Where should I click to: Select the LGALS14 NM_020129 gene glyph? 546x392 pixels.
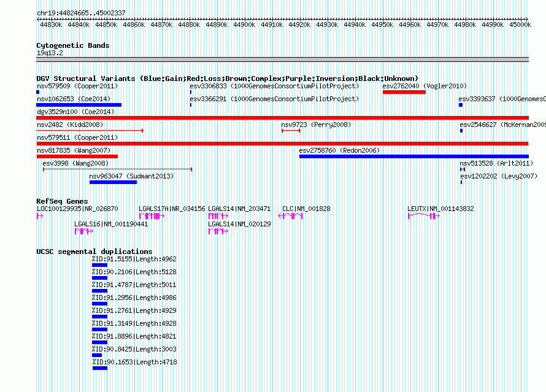(x=218, y=231)
